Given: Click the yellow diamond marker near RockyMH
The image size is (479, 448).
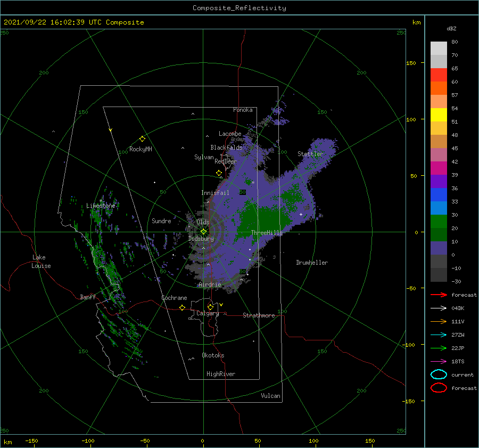Looking at the screenshot, I should click(142, 139).
